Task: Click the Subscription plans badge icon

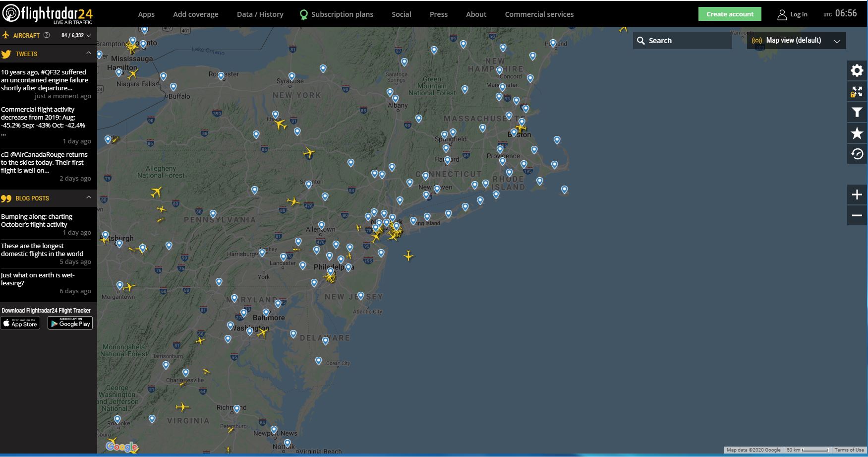Action: coord(304,14)
